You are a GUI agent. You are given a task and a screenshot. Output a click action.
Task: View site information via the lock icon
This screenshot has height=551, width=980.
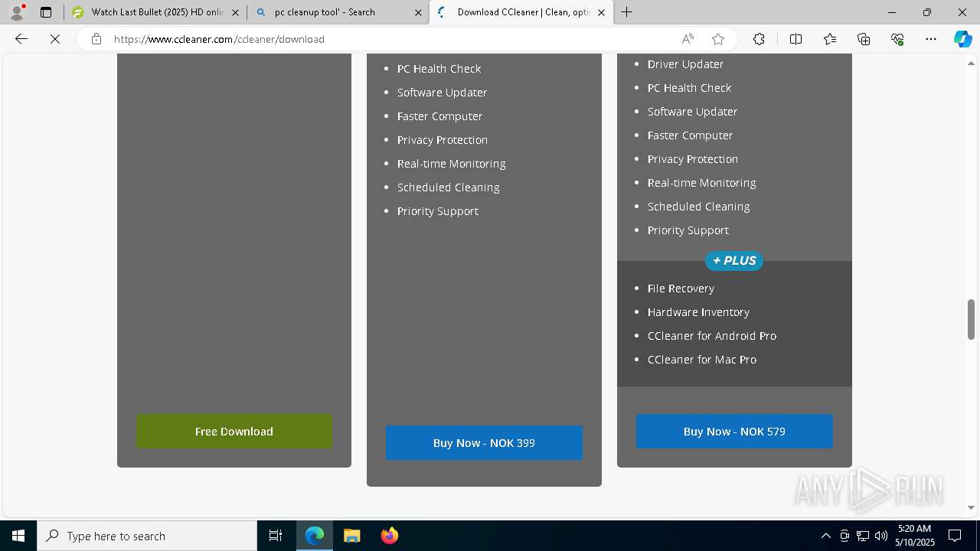tap(96, 39)
